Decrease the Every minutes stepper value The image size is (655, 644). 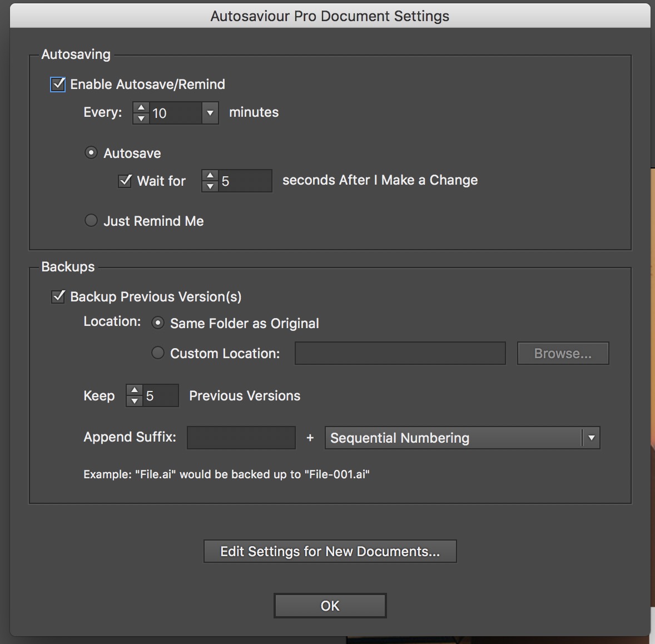[x=141, y=118]
